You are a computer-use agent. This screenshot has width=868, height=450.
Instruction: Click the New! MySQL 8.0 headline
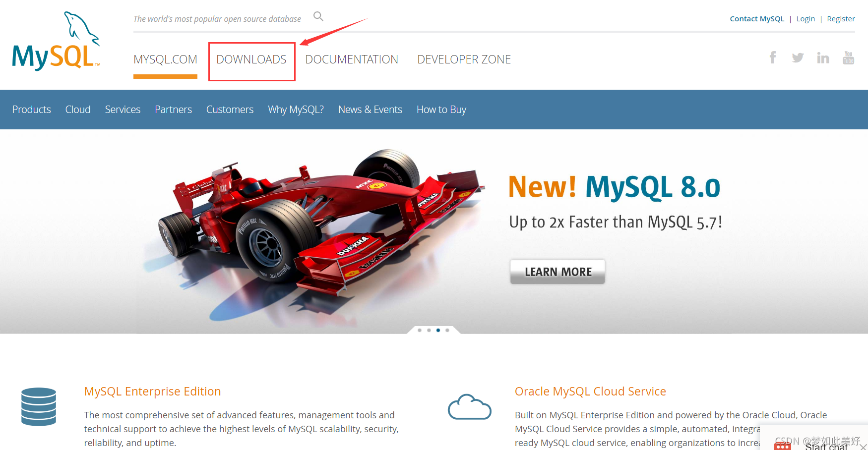(614, 187)
